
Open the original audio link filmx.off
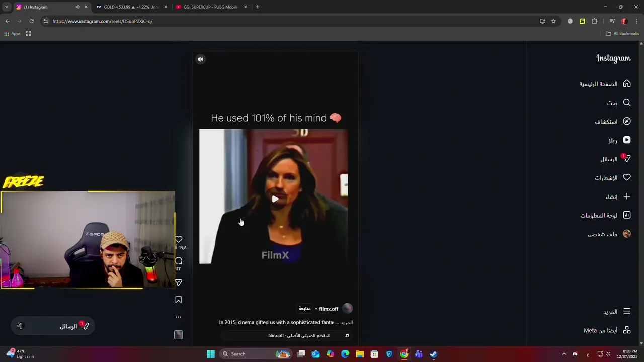click(299, 335)
